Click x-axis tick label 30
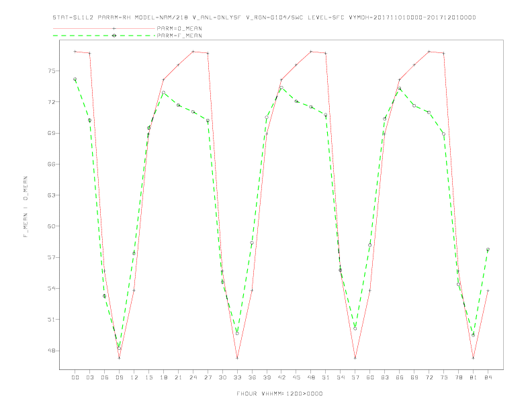This screenshot has height=411, width=532. click(x=222, y=377)
